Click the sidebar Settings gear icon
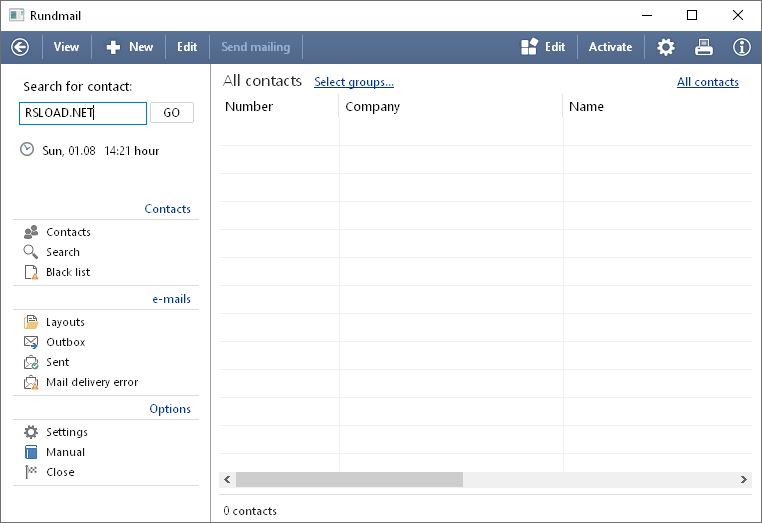The image size is (762, 523). pos(31,432)
